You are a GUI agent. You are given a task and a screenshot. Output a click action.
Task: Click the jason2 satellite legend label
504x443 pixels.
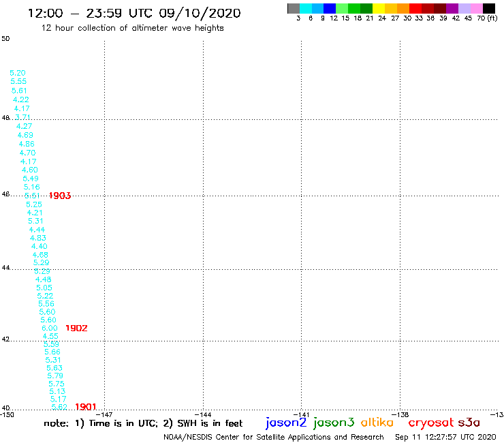(x=286, y=423)
